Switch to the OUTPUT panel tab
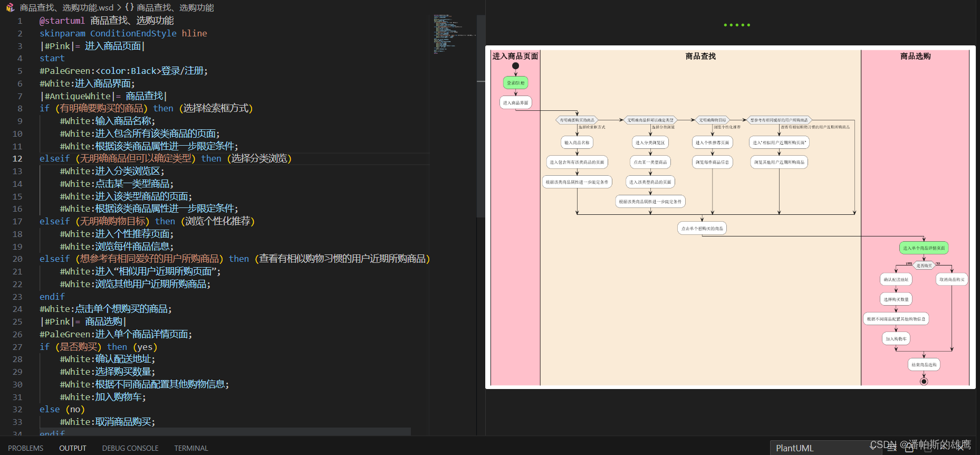This screenshot has height=455, width=980. [x=72, y=448]
